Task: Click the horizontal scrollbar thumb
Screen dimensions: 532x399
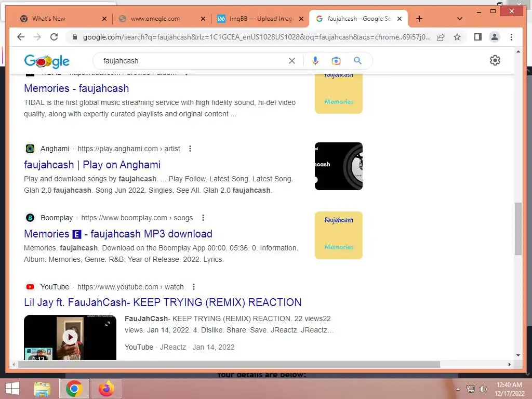Action: (x=229, y=364)
